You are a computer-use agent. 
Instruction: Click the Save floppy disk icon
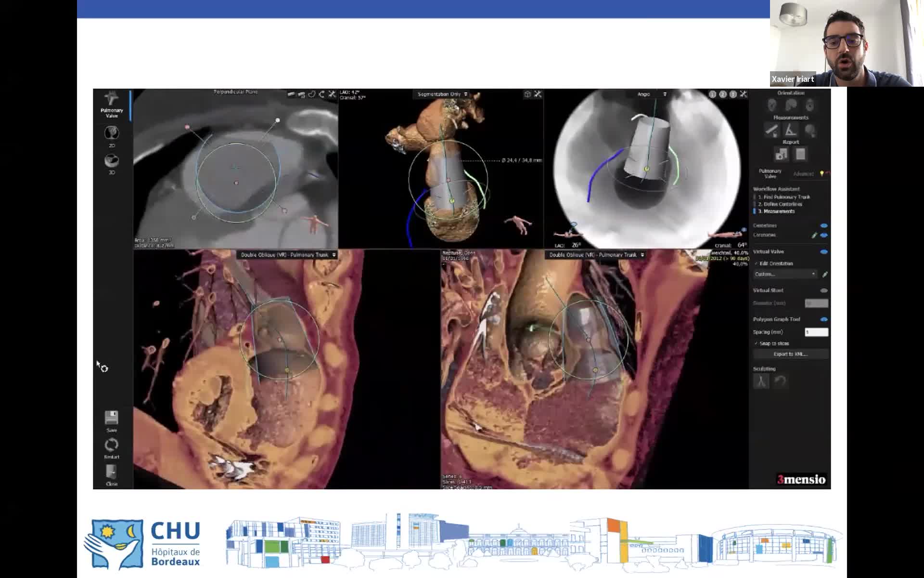[x=111, y=418]
